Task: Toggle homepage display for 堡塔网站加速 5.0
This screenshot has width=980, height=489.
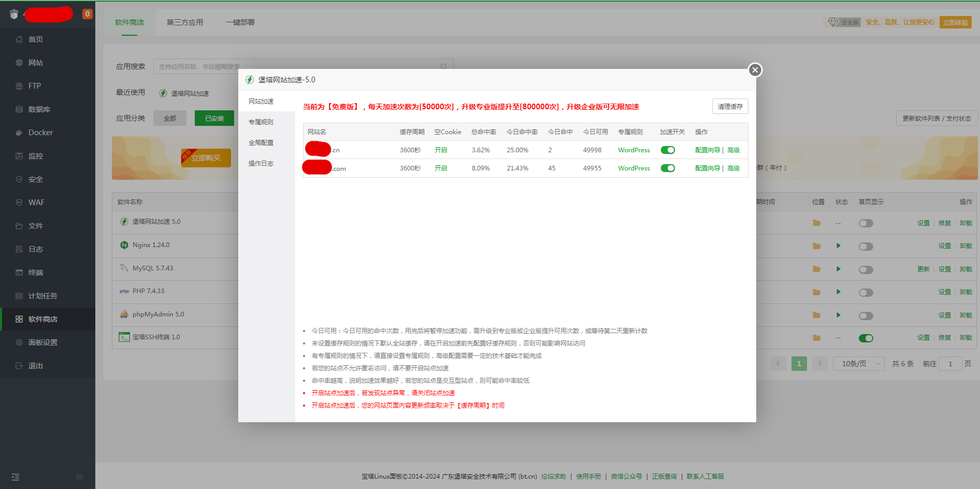Action: (x=866, y=223)
